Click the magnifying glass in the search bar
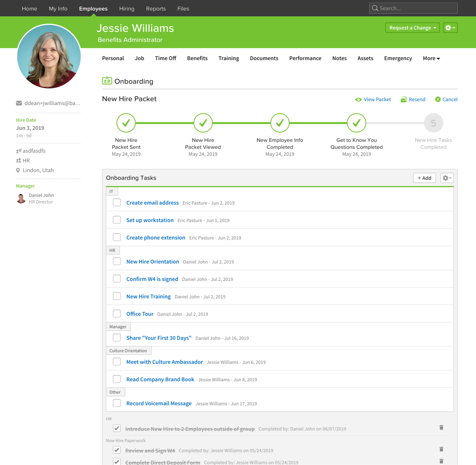This screenshot has height=465, width=476. [375, 8]
